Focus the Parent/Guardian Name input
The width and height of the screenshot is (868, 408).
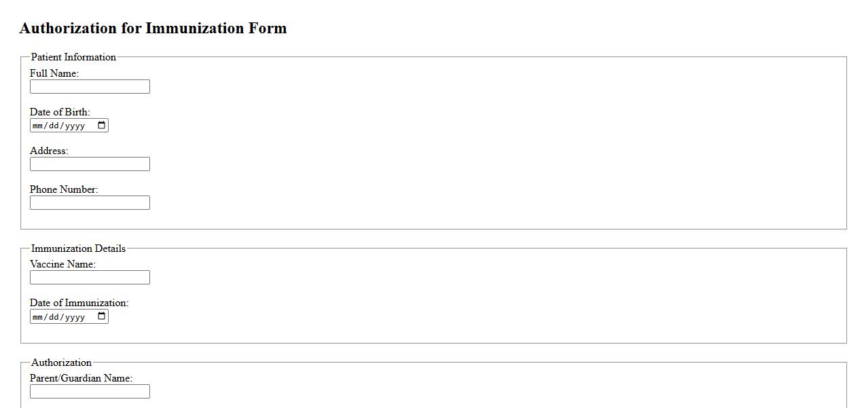coord(90,392)
